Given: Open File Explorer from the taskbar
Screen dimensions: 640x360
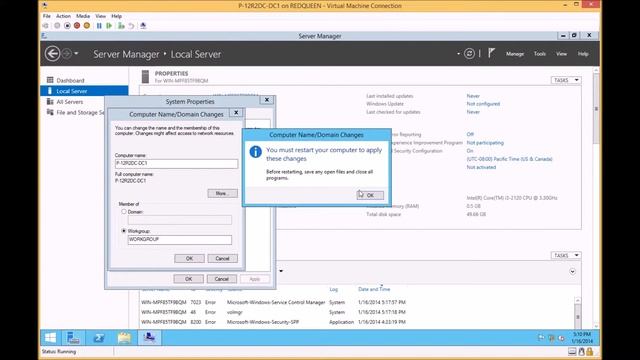Looking at the screenshot, I should (124, 338).
